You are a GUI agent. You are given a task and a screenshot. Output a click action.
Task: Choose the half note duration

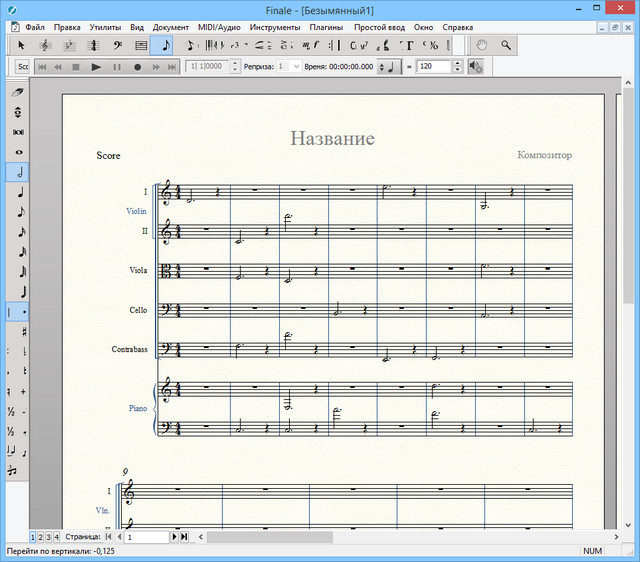pyautogui.click(x=17, y=171)
